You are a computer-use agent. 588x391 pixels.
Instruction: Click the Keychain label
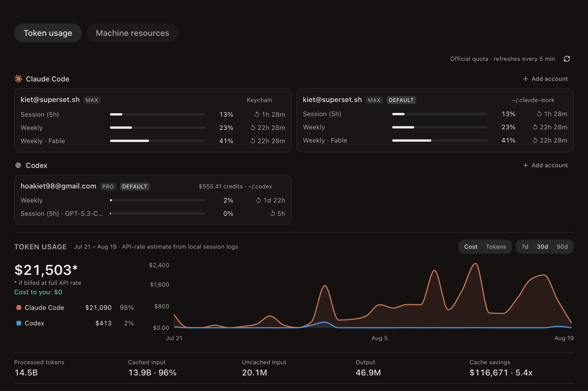pyautogui.click(x=259, y=100)
